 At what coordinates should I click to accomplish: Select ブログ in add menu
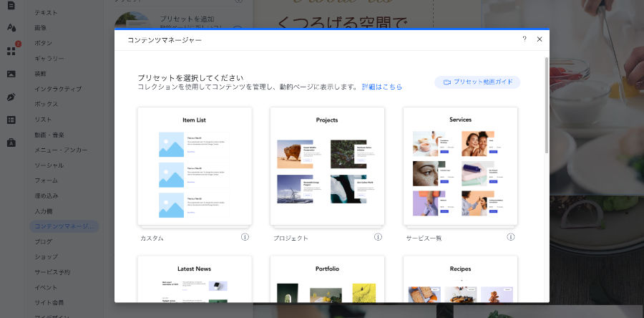pos(43,241)
